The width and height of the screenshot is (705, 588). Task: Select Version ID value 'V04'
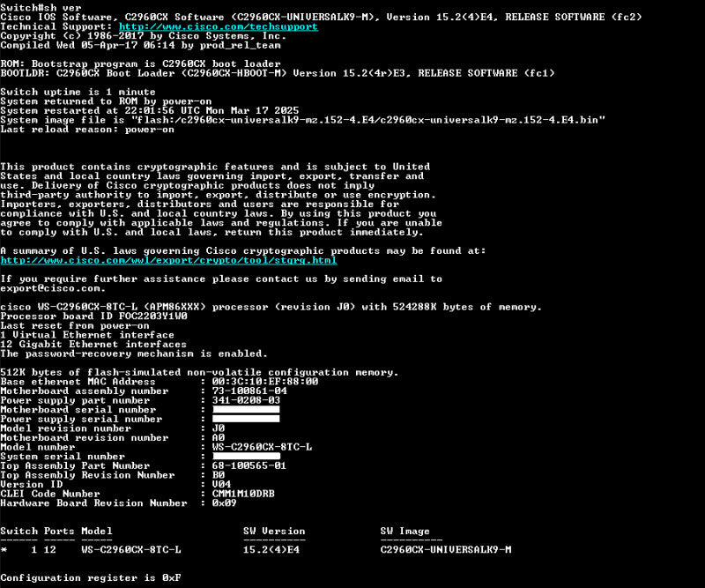[222, 485]
